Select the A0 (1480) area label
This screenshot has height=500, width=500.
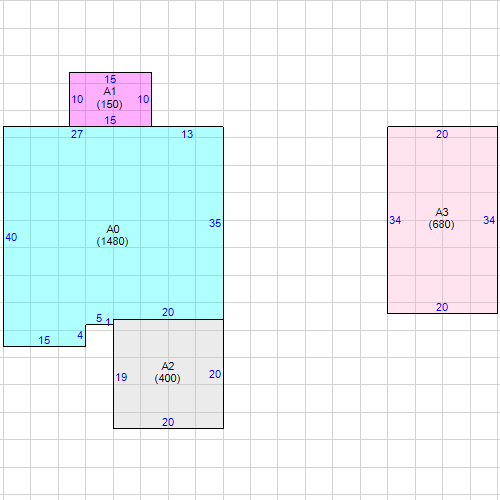(x=112, y=235)
